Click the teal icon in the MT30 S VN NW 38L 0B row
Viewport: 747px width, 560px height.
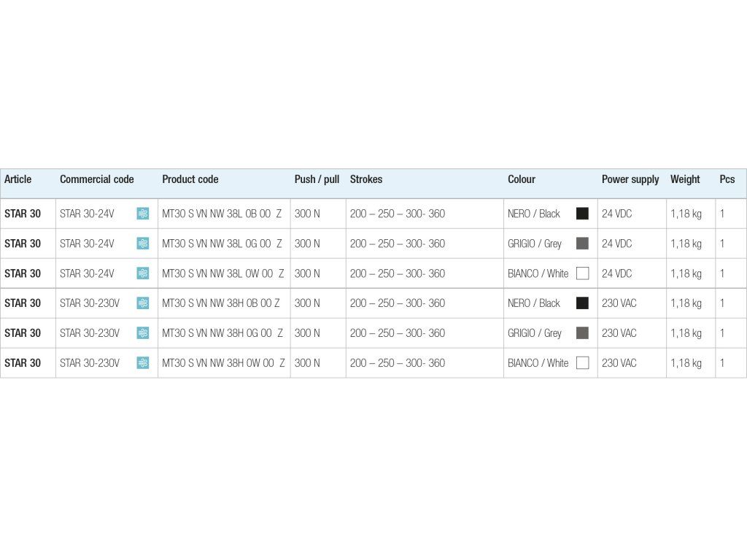coord(143,214)
